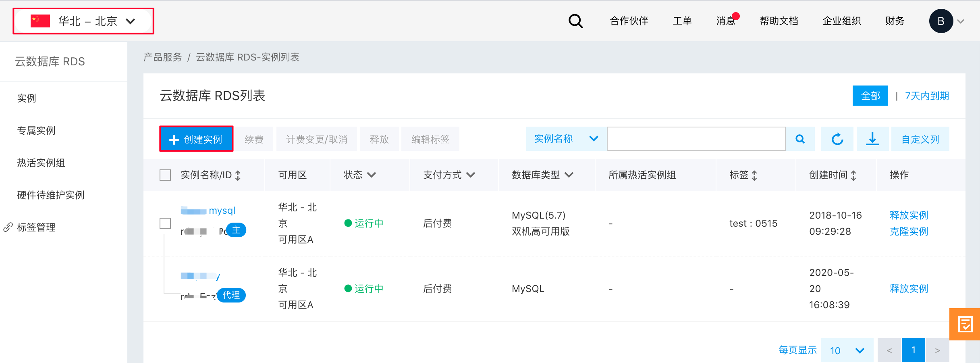
Task: Open the 自定义列 column settings
Action: (x=920, y=139)
